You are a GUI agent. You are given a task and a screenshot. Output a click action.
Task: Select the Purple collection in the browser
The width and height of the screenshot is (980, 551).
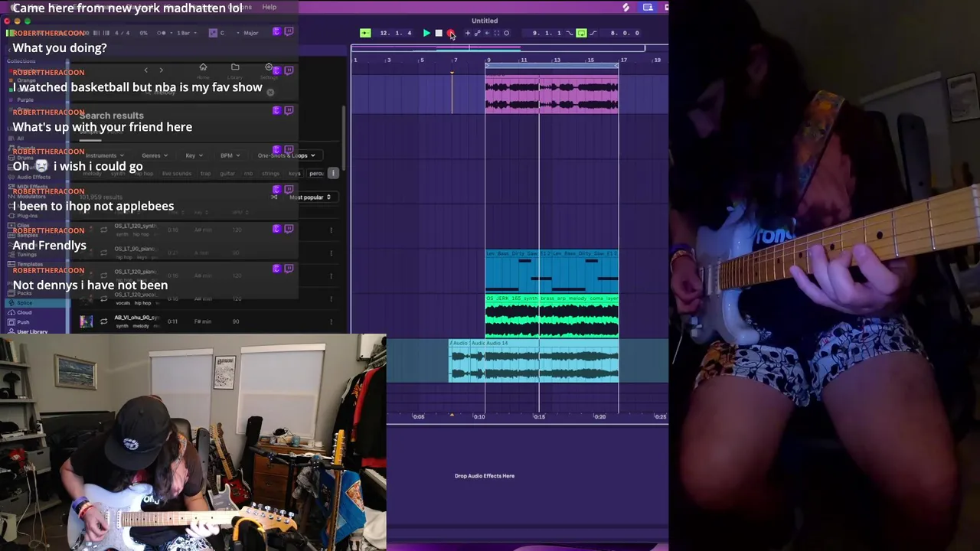point(25,99)
